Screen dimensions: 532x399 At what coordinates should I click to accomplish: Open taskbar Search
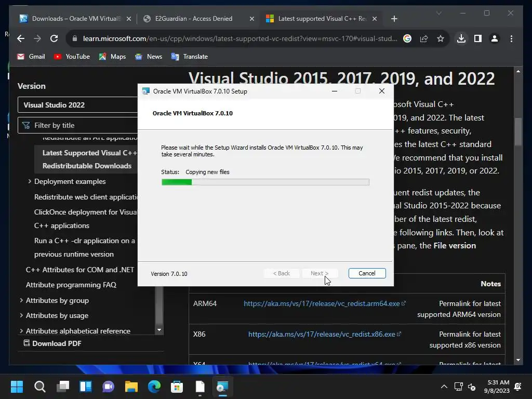(39, 387)
